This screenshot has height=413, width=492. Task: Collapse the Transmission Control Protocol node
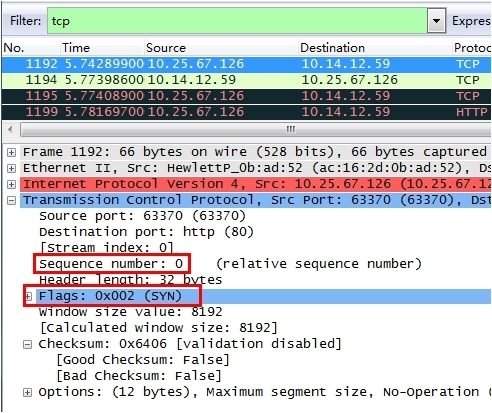coord(11,200)
